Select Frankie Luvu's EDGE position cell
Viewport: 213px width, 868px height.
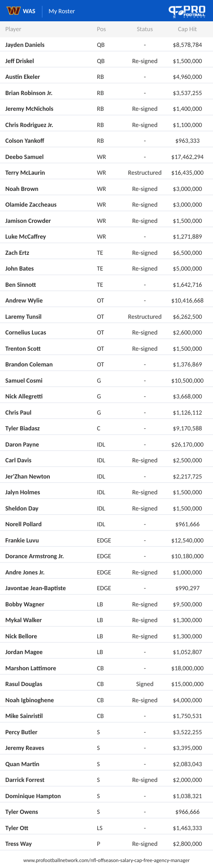(x=104, y=540)
